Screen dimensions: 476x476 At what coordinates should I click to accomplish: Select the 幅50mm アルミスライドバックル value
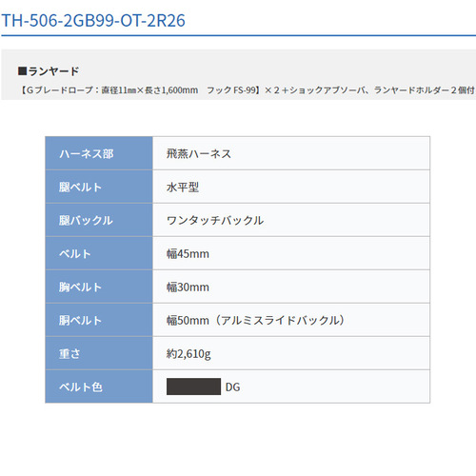point(256,321)
